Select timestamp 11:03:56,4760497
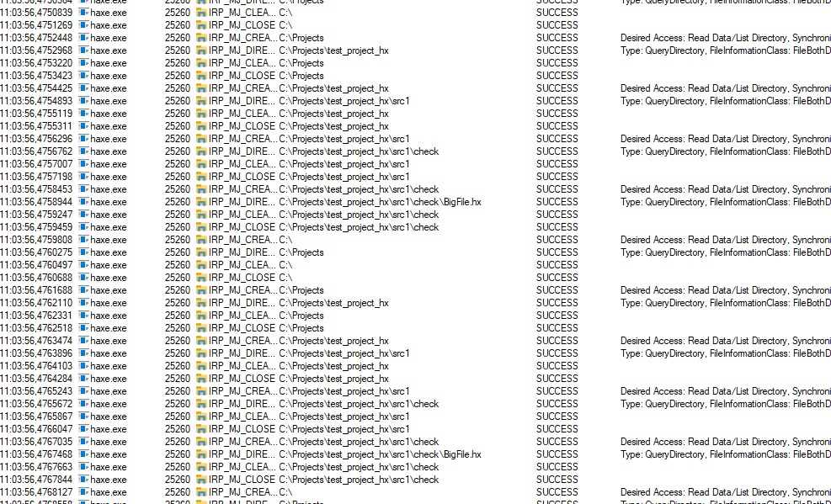 (36, 265)
